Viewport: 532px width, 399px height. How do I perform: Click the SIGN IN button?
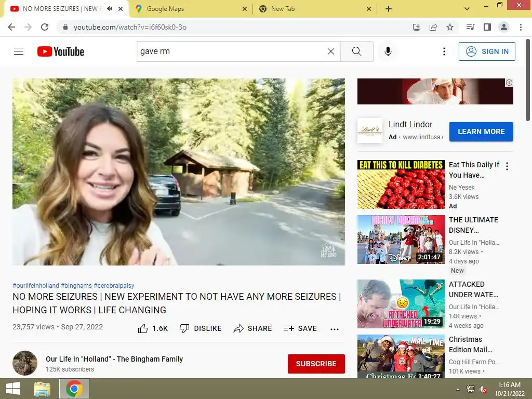[487, 51]
